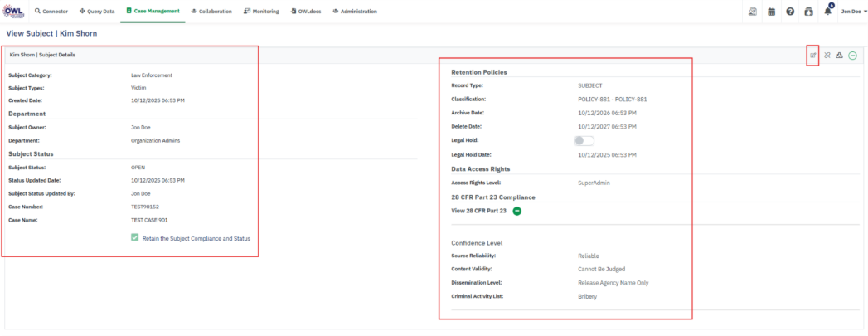The width and height of the screenshot is (868, 336).
Task: Select the Case Management tab
Action: coord(153,12)
